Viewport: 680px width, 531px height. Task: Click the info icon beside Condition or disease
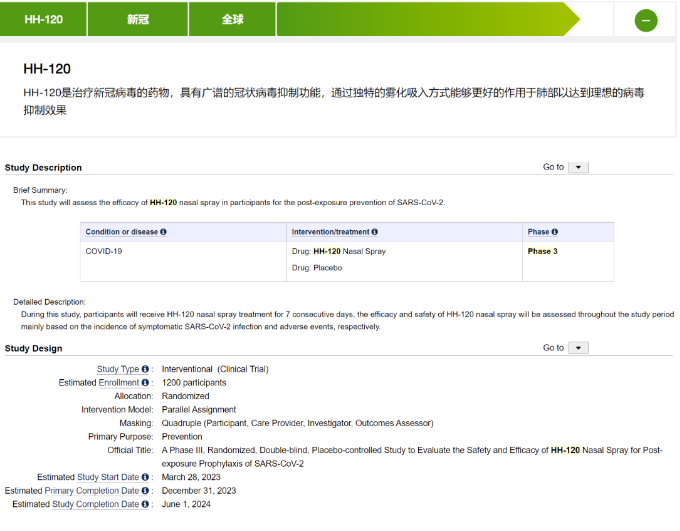pos(163,232)
